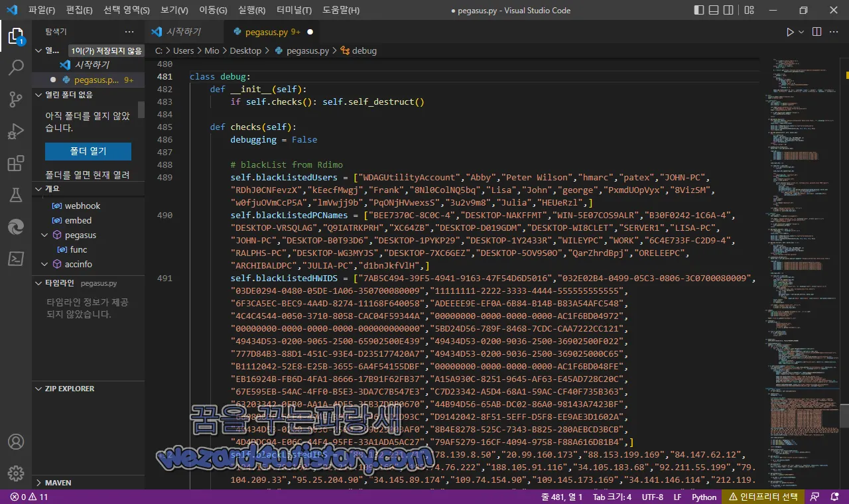The image size is (849, 504).
Task: Click the 폴더 열기 button
Action: (x=88, y=151)
